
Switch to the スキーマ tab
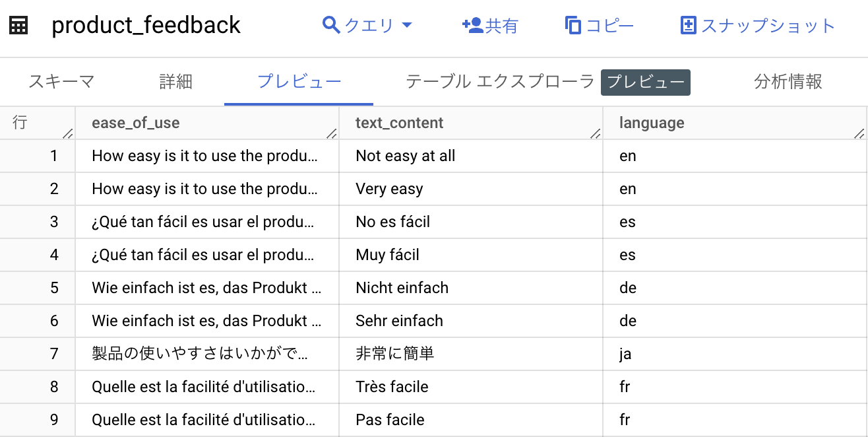(x=61, y=82)
